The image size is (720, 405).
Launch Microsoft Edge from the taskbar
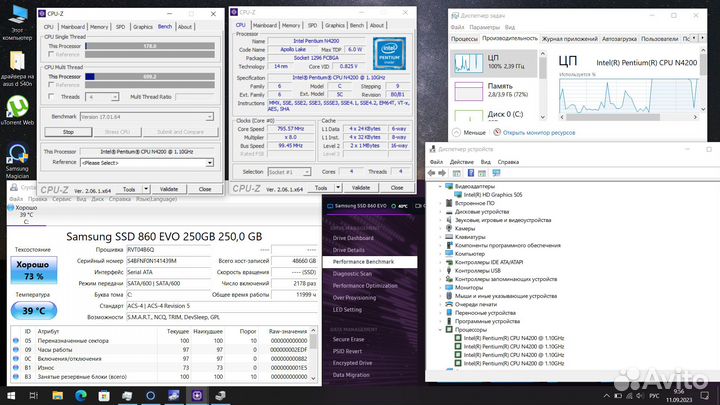click(x=81, y=395)
